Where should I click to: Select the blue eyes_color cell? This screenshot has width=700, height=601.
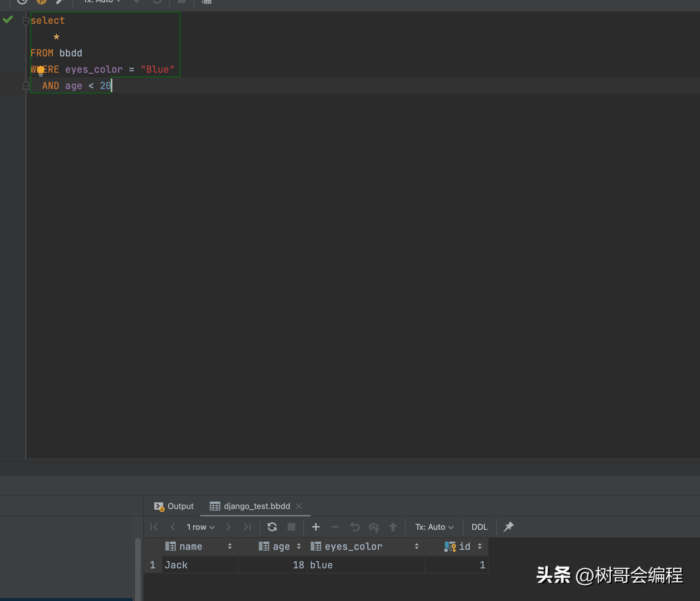coord(366,565)
